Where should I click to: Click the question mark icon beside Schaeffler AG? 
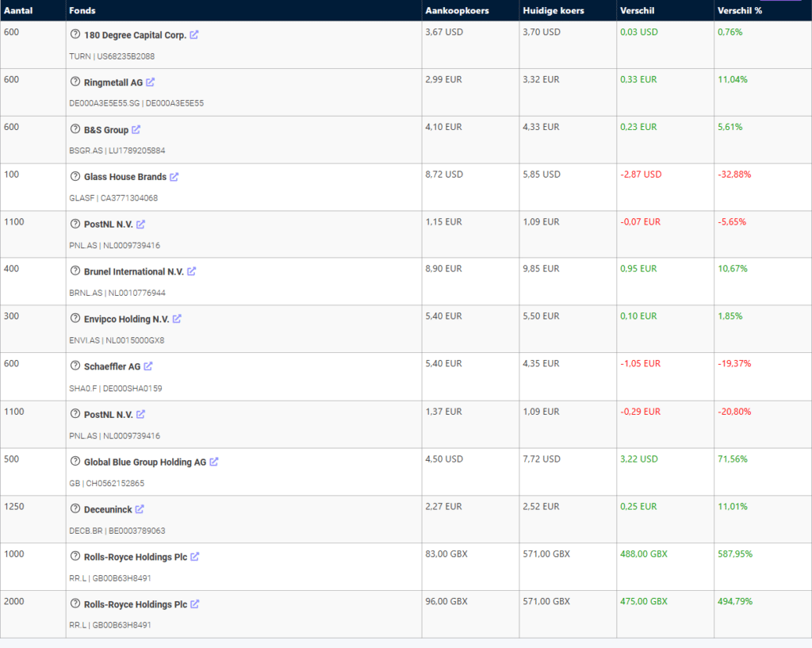[x=75, y=366]
